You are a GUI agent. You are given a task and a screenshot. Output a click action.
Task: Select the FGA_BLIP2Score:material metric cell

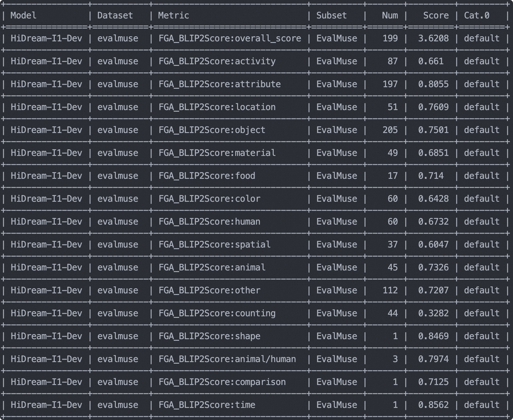coord(217,153)
